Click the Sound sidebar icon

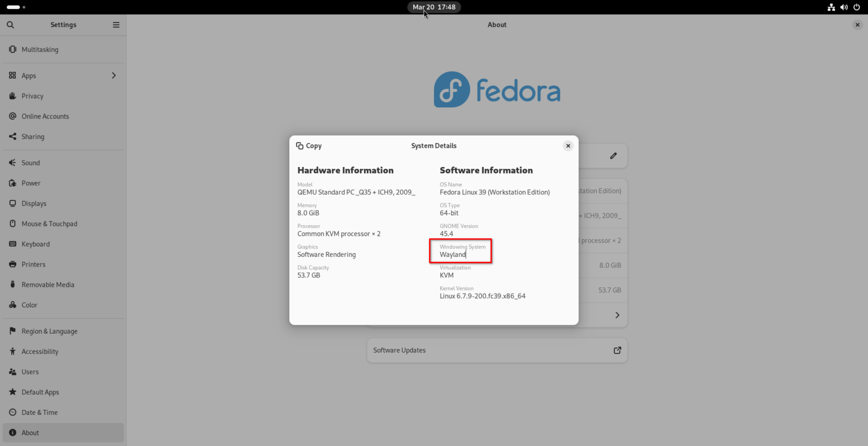[x=12, y=163]
